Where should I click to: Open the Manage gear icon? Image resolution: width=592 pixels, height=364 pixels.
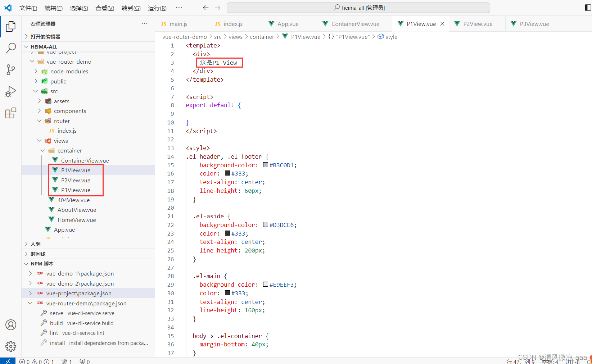tap(11, 346)
